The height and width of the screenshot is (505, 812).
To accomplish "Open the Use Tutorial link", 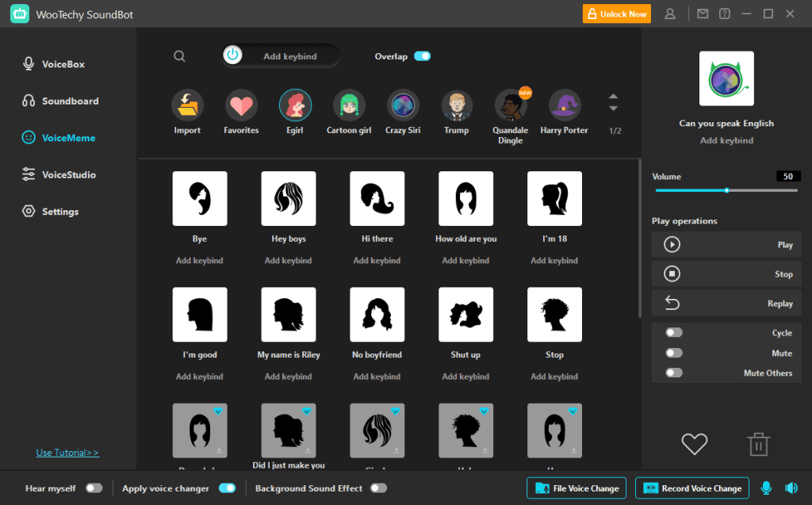I will (x=67, y=452).
